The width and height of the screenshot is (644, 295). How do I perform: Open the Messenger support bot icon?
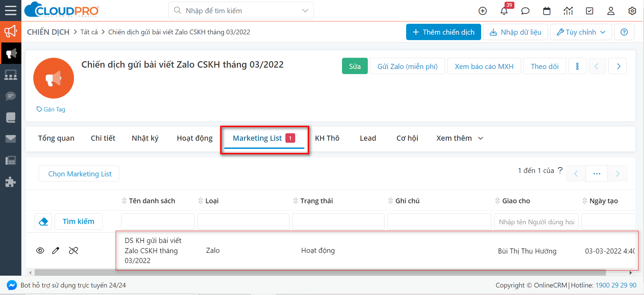point(12,285)
